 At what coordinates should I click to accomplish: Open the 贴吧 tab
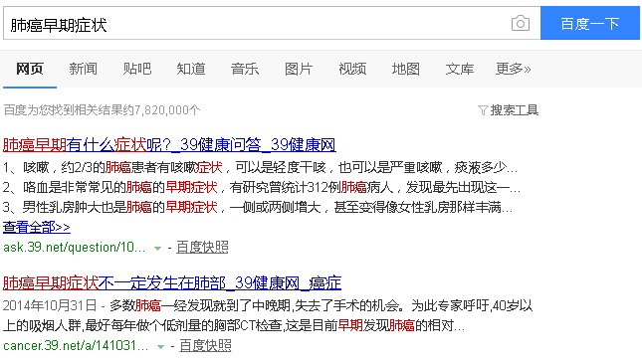pos(137,69)
